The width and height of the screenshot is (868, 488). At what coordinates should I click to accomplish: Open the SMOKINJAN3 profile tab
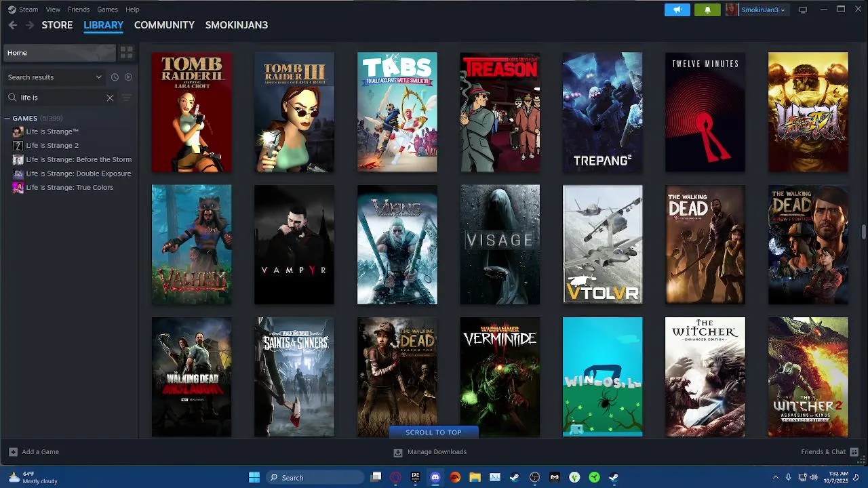(237, 25)
